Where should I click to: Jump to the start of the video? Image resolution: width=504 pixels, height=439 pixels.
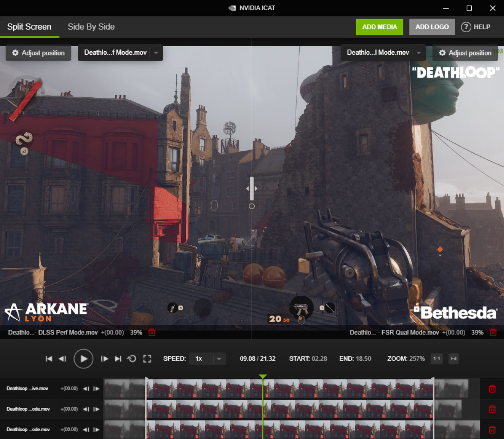click(x=49, y=359)
